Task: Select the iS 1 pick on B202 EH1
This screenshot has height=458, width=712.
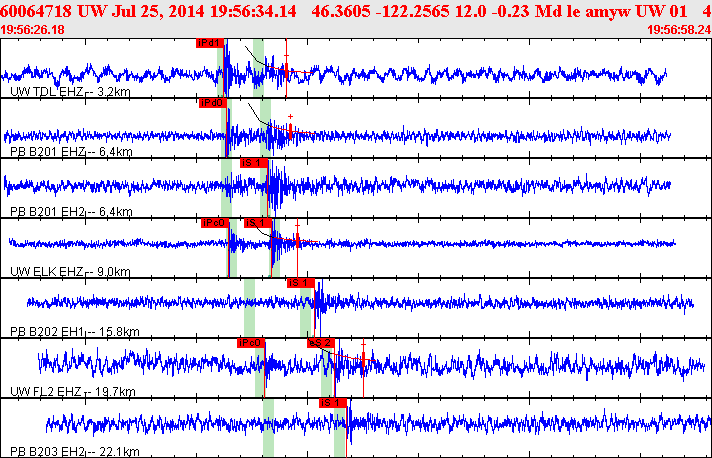Action: tap(301, 283)
